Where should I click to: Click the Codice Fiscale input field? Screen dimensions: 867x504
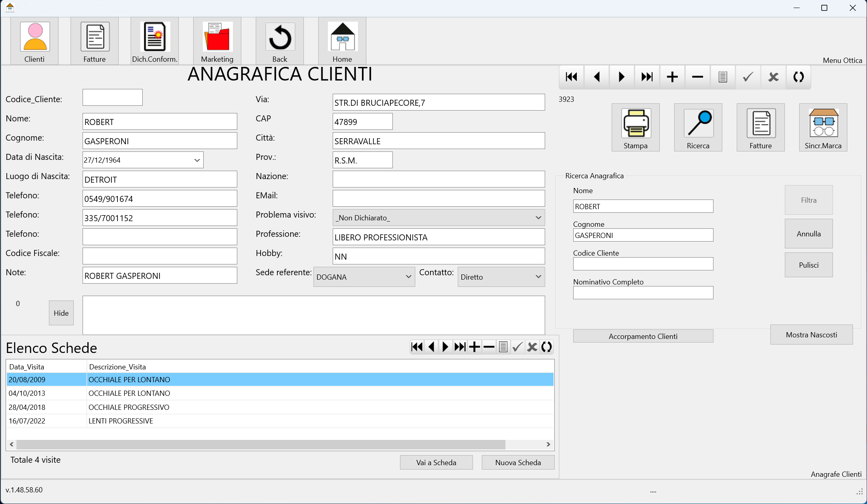(x=160, y=256)
